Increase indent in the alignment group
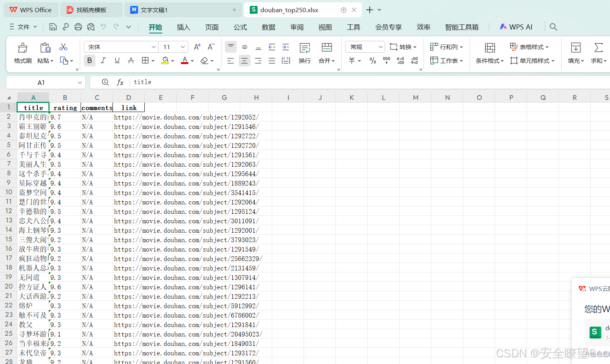 (x=286, y=47)
